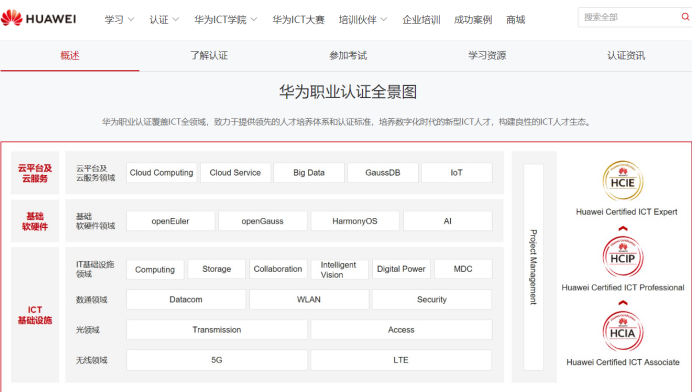Click the 华为职业认证全景图 heading
Image resolution: width=692 pixels, height=392 pixels.
tap(348, 92)
